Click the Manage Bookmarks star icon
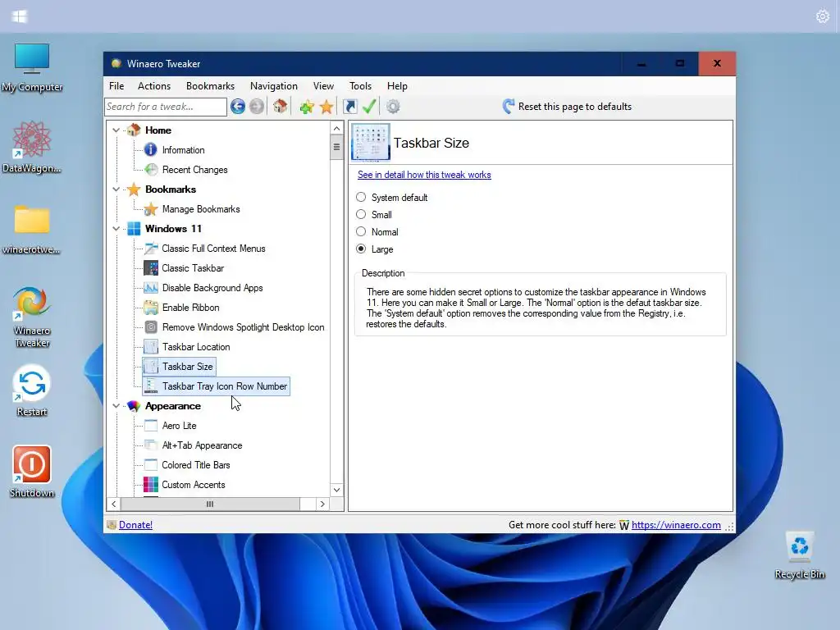Screen dimensions: 840x630 151,209
